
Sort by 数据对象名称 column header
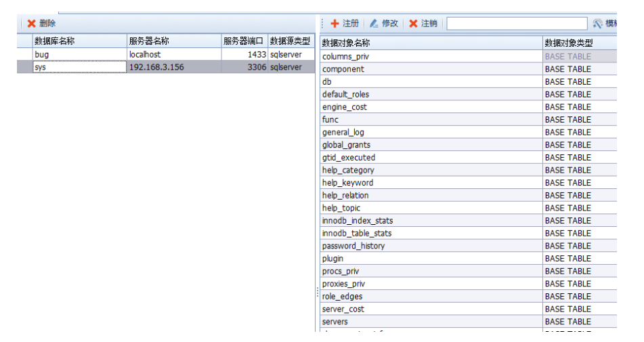[431, 43]
